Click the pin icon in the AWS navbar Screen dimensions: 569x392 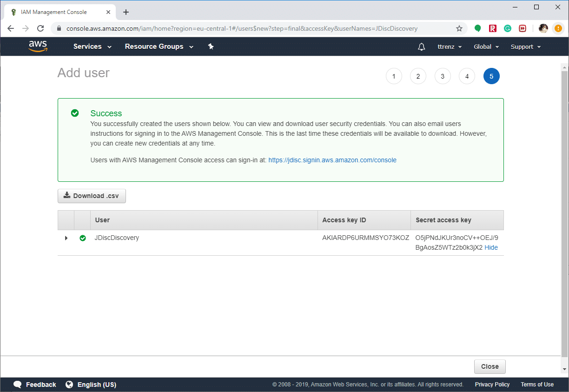point(211,47)
